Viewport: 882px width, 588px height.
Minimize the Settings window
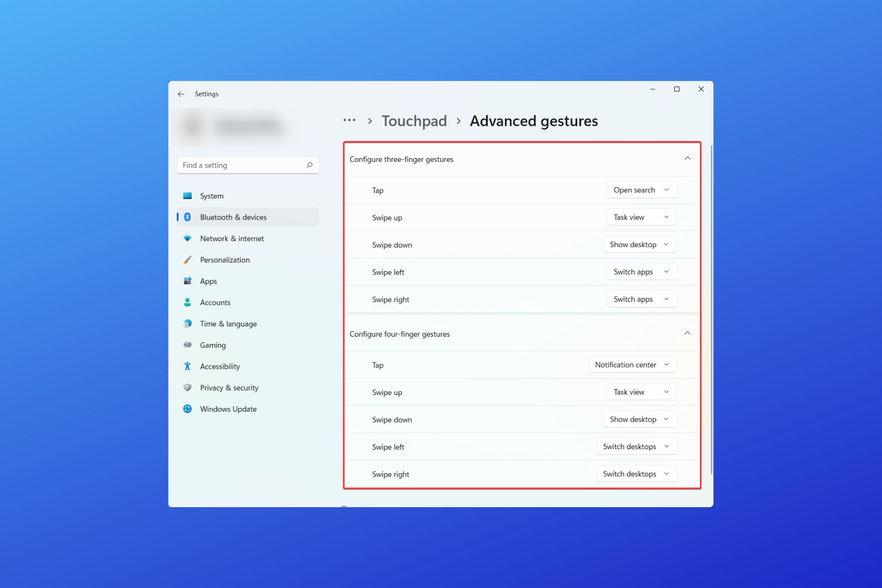652,89
